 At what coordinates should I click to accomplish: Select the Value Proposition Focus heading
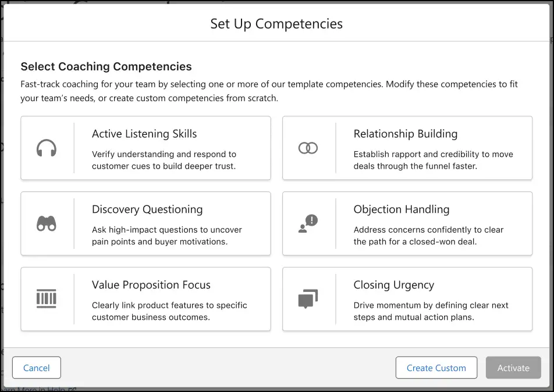point(151,285)
